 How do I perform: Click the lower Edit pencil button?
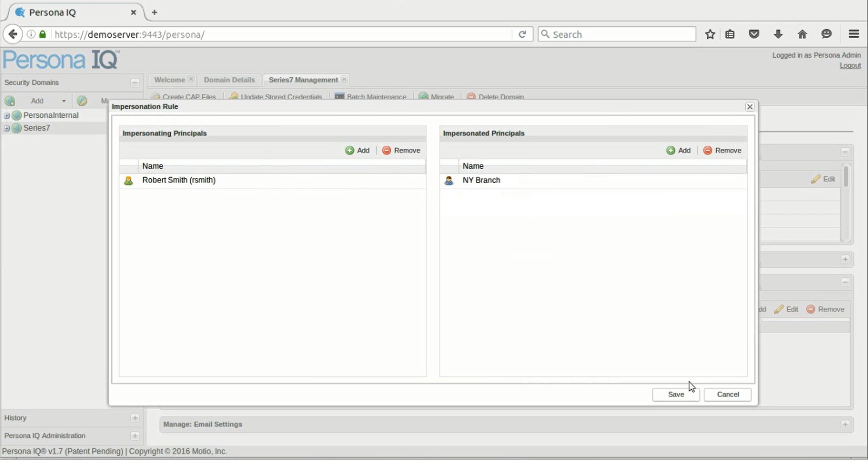786,309
